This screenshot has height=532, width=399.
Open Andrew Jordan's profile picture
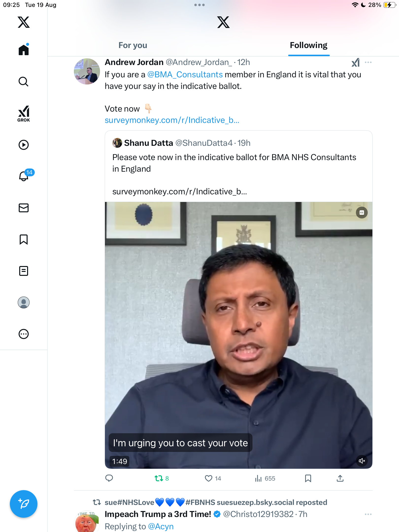point(87,71)
